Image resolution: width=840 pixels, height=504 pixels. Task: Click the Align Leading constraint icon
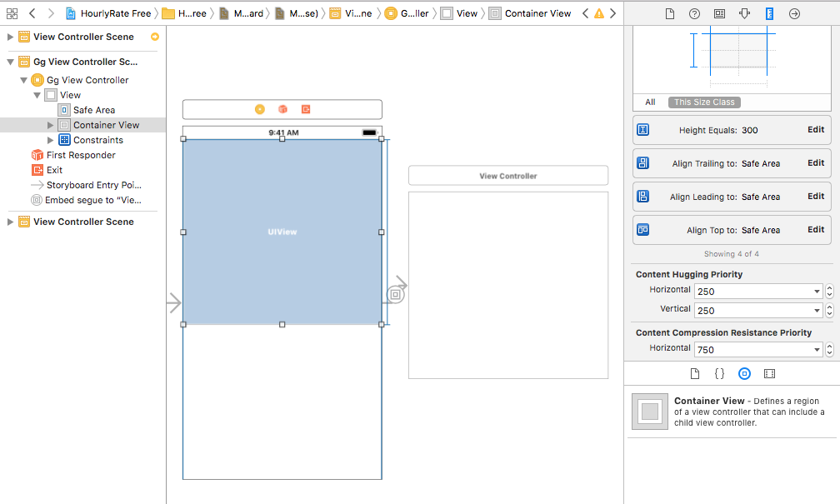[642, 196]
